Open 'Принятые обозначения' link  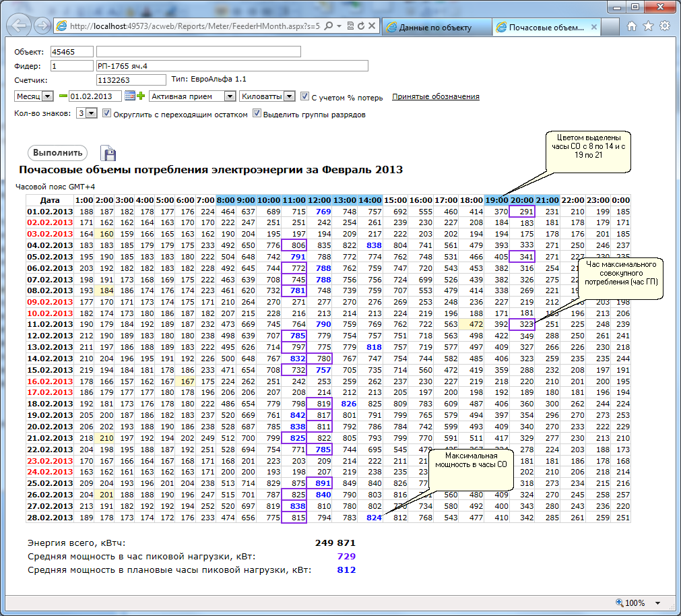coord(436,96)
